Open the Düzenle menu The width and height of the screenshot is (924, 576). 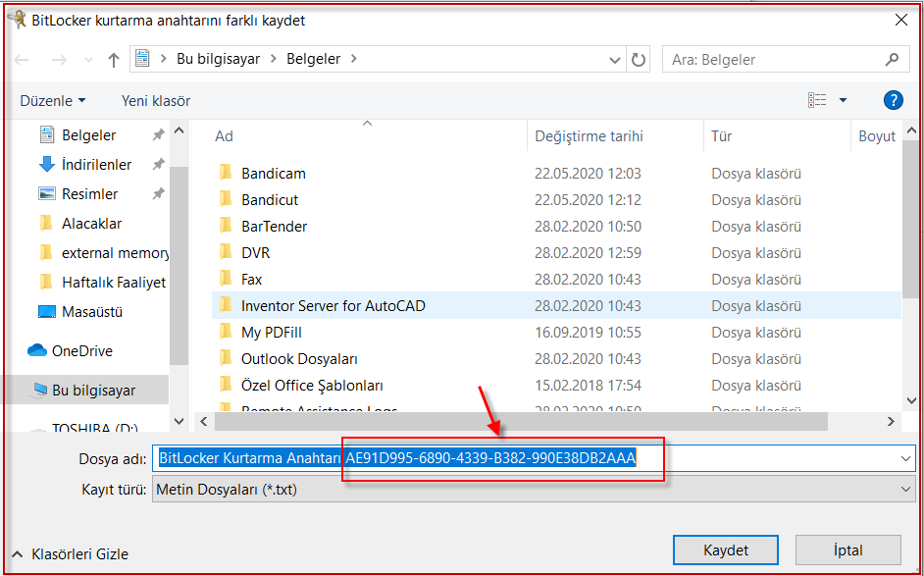pyautogui.click(x=53, y=101)
